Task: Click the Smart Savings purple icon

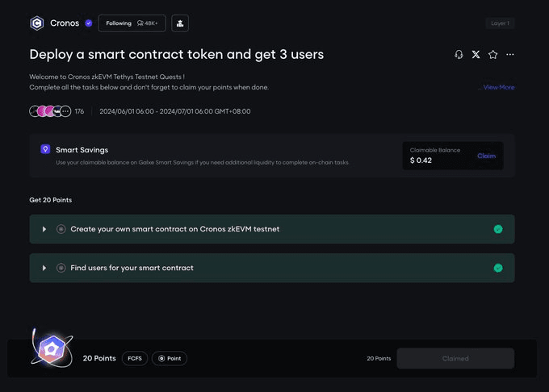Action: 45,149
